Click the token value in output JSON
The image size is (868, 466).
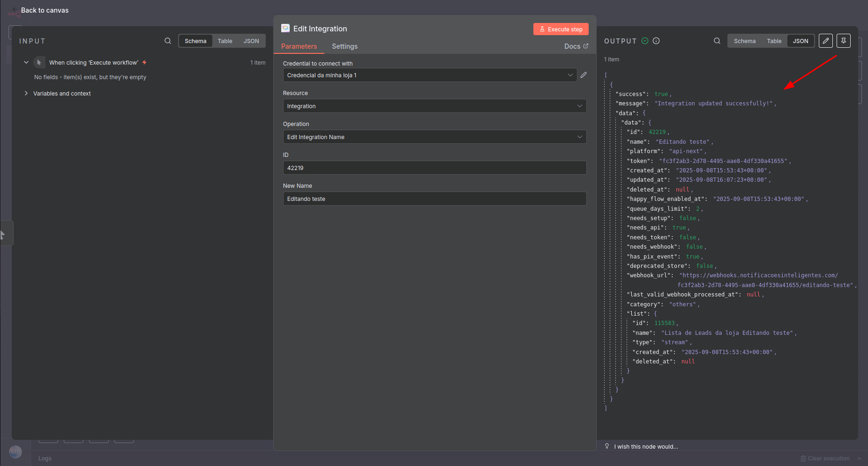(723, 161)
